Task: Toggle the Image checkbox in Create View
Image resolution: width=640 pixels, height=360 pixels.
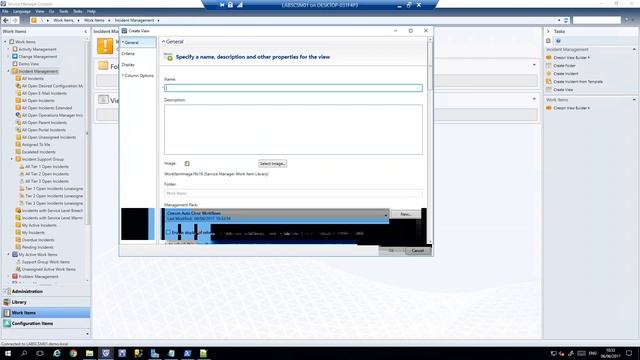Action: [x=187, y=164]
